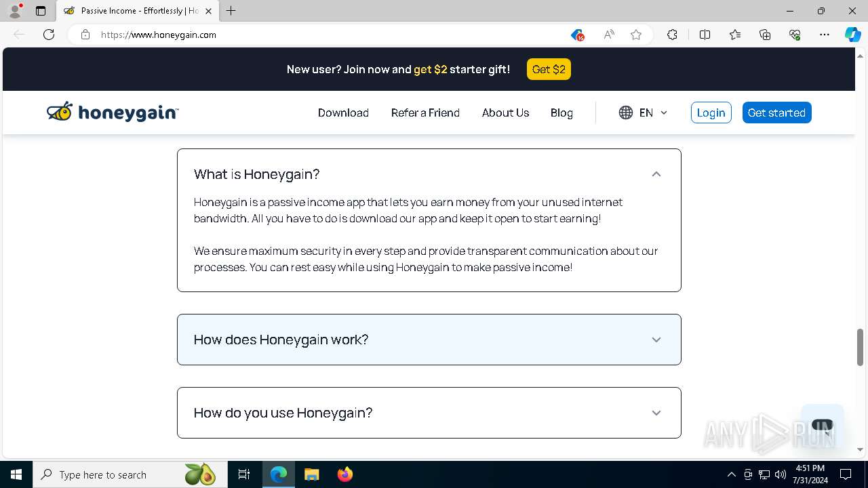Click the Get started button

(x=776, y=113)
